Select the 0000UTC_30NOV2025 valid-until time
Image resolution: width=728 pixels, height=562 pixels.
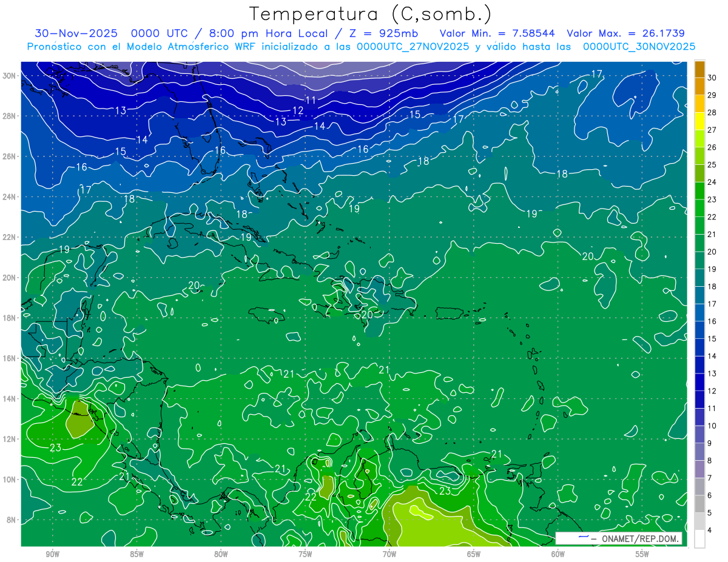click(639, 46)
